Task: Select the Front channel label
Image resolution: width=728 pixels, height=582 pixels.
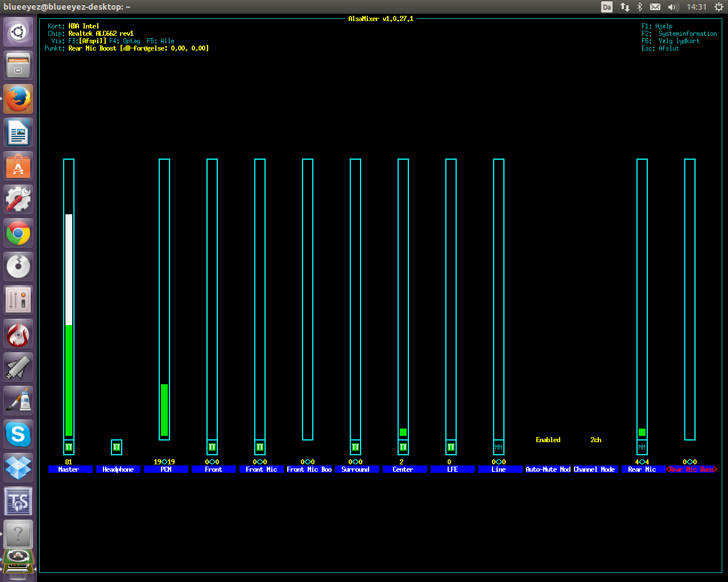Action: [x=214, y=469]
